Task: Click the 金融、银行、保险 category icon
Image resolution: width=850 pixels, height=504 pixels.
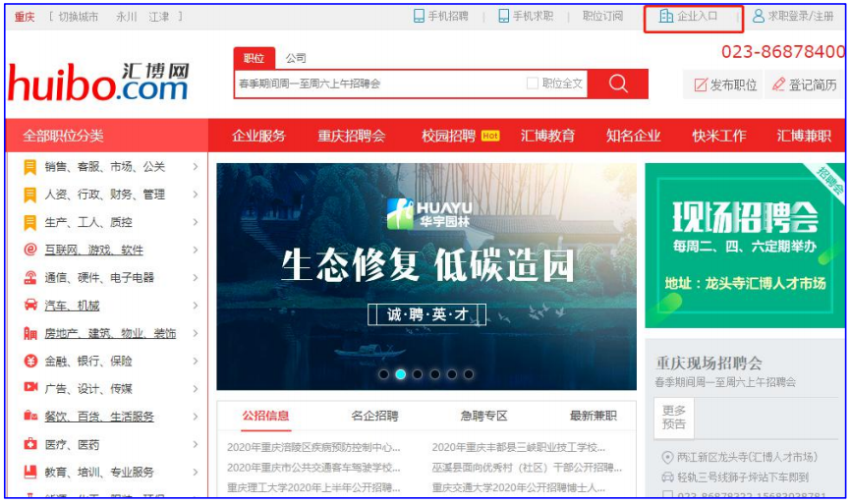Action: (30, 361)
